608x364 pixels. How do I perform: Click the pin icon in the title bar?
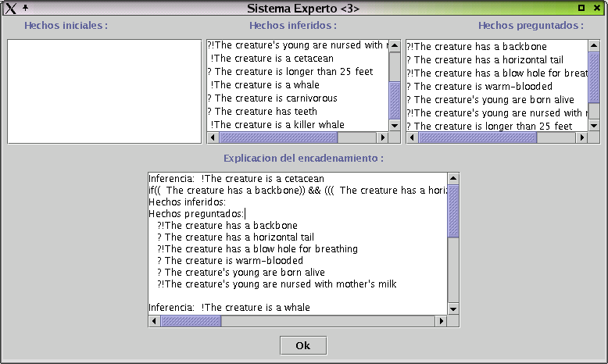25,7
